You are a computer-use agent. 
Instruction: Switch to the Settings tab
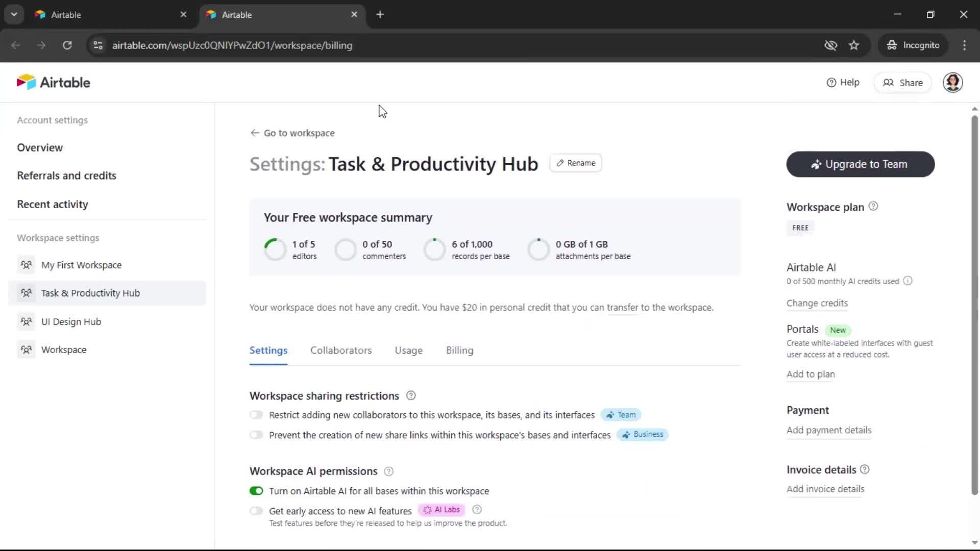268,350
